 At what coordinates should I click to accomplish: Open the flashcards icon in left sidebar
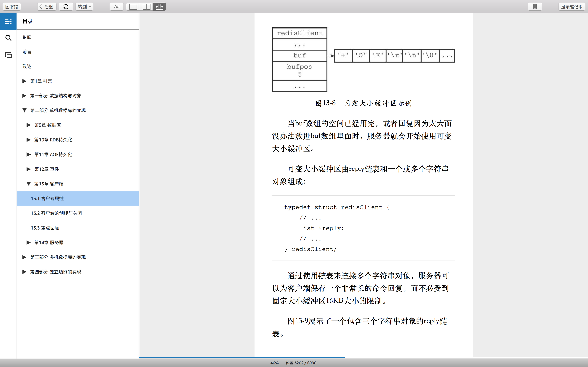click(8, 55)
